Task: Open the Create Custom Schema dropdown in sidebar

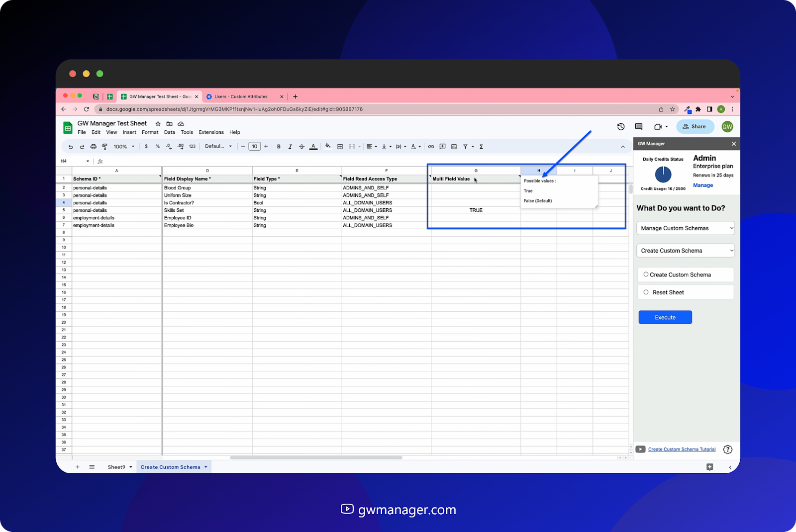Action: pyautogui.click(x=686, y=251)
